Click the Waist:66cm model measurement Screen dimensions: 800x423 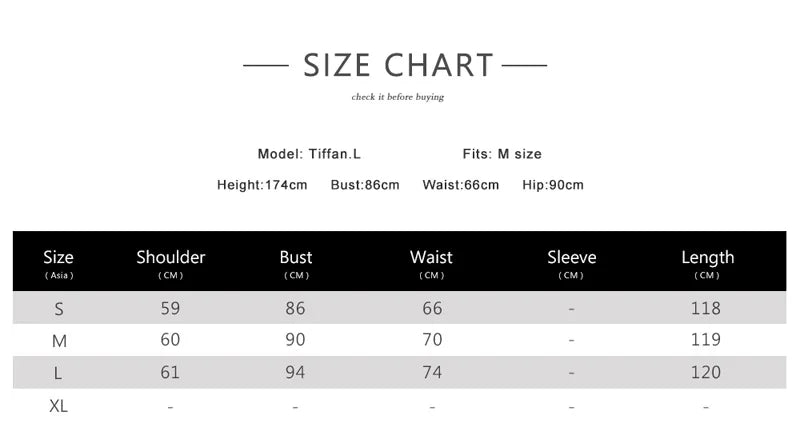coord(461,185)
